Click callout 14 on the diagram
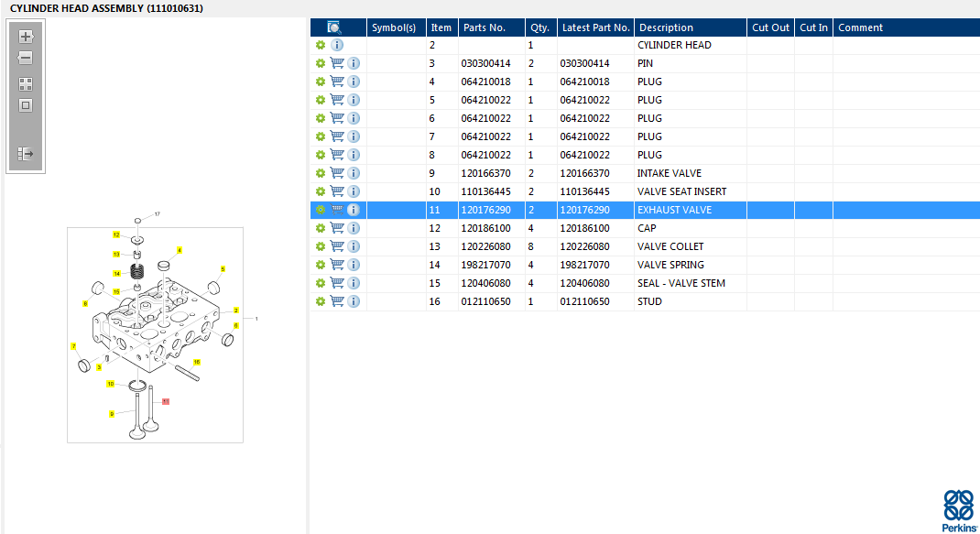 click(116, 273)
